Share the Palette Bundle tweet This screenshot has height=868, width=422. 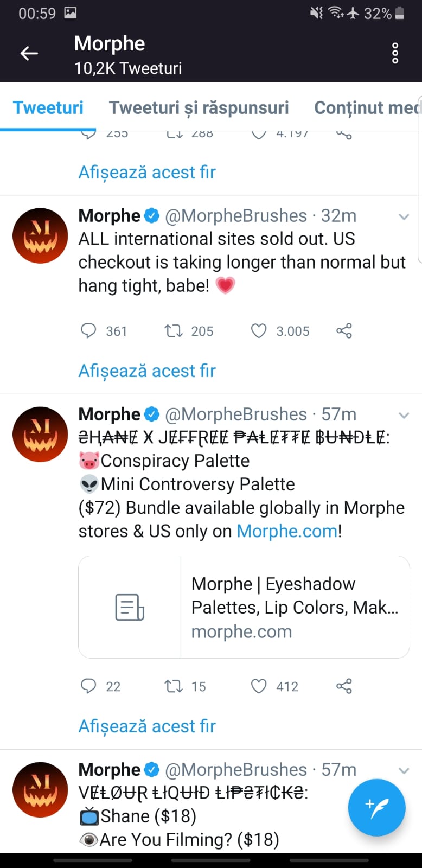344,686
